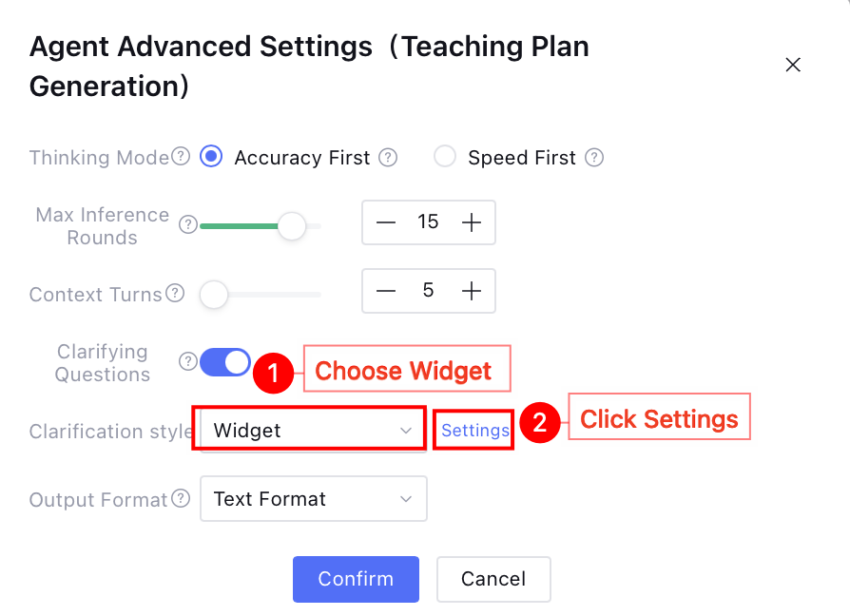Screen dimensions: 850x616
Task: Close the Agent Advanced Settings dialog
Action: click(x=793, y=65)
